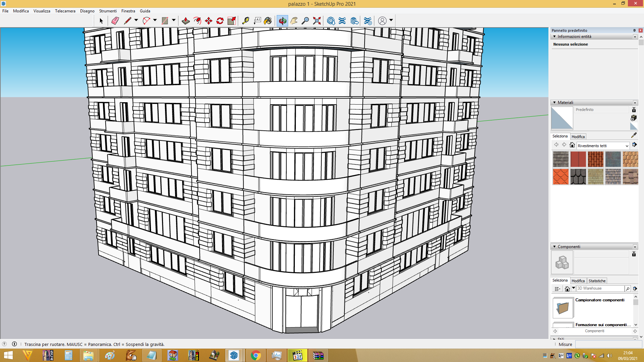
Task: Select the dark scalloped shingle material
Action: pos(578,177)
